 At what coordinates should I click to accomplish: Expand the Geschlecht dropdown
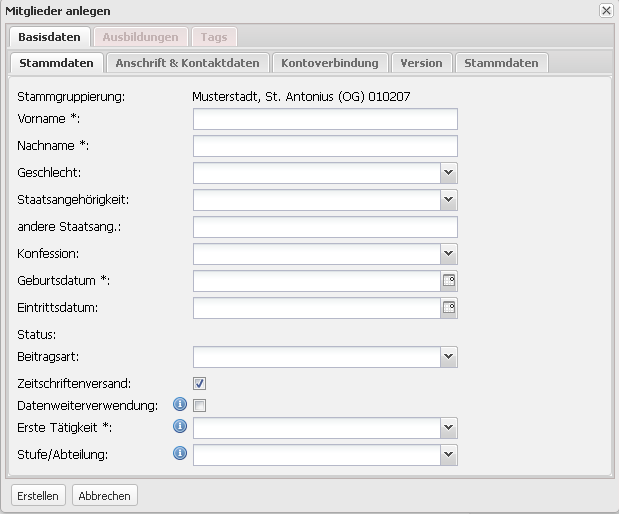(449, 173)
